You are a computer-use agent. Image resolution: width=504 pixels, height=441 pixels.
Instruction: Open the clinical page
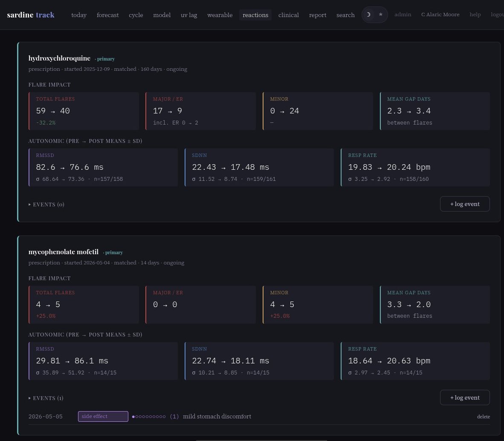289,15
